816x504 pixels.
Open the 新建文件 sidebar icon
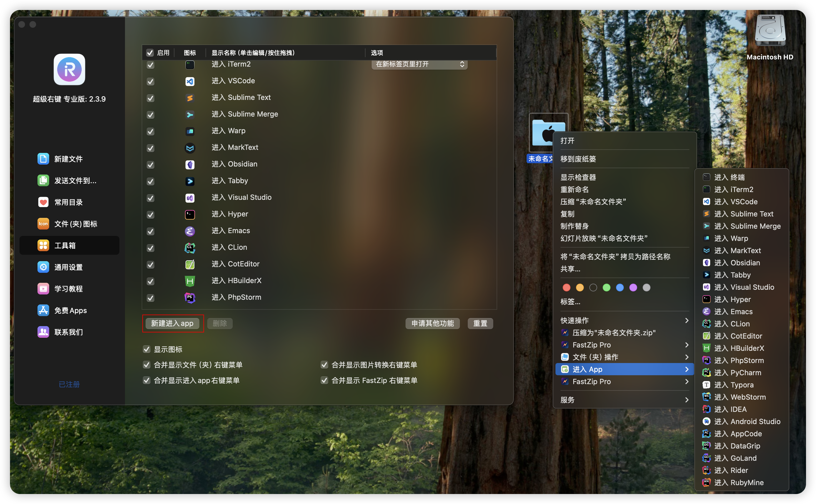pos(43,159)
